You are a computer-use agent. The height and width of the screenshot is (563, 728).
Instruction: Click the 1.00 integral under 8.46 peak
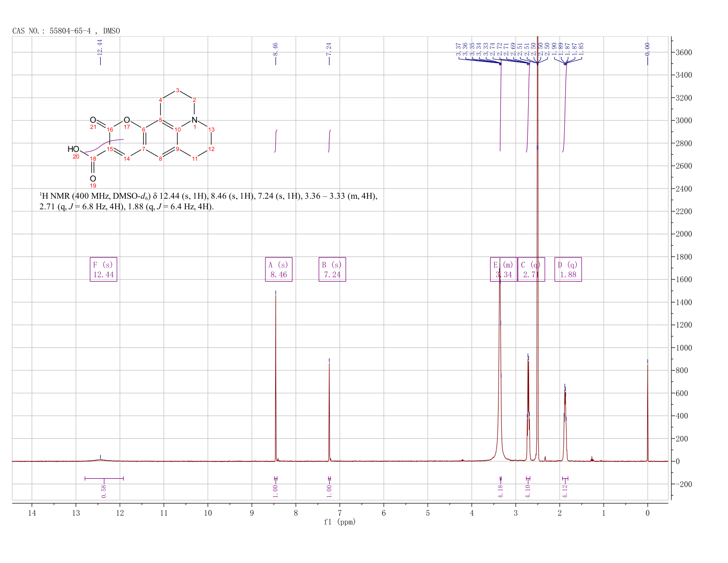point(275,491)
